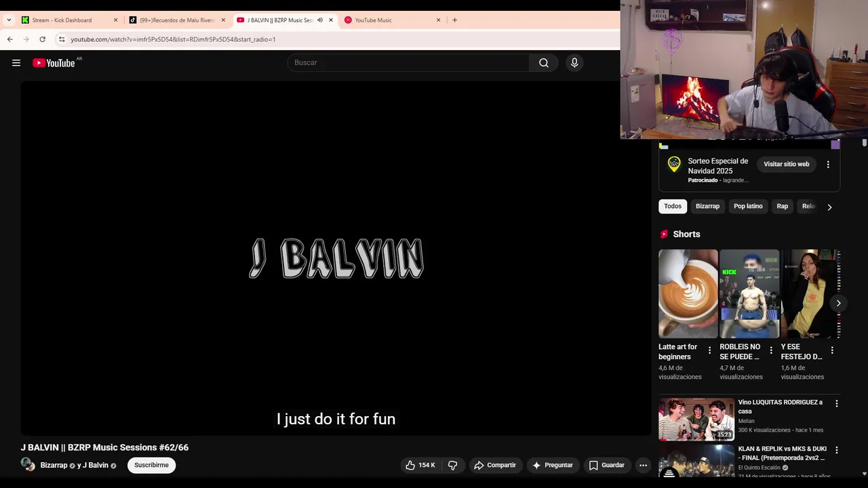This screenshot has height=488, width=868.
Task: Click Visitar sitio web ad button
Action: point(787,164)
